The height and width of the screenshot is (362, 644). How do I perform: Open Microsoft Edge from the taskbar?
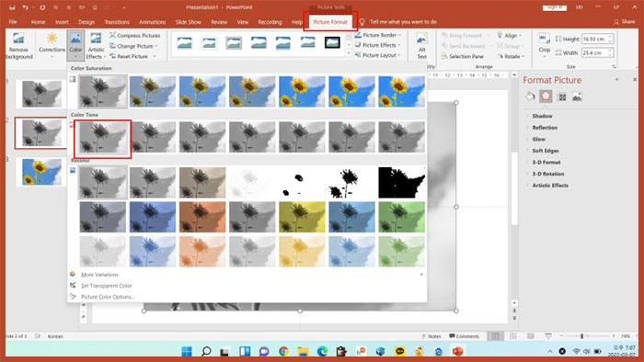(322, 351)
